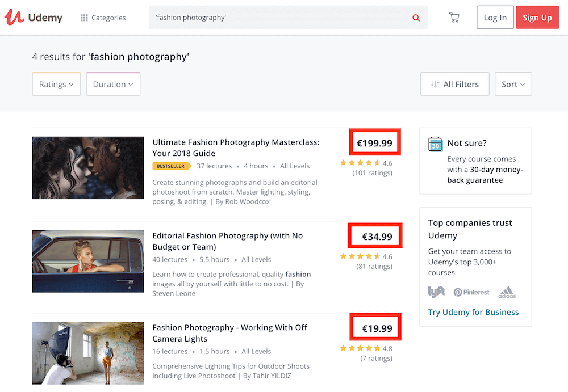Screen dimensions: 568x392
Task: Focus the 'fashion photography' search field
Action: click(x=278, y=18)
